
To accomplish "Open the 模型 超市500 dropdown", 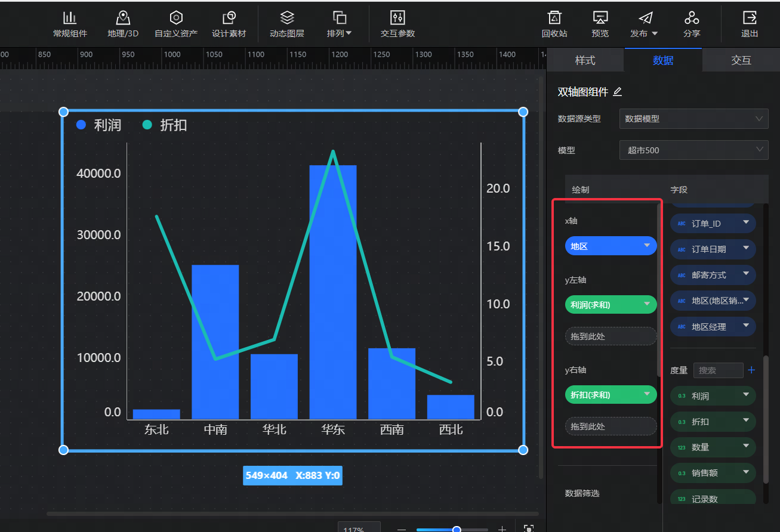I will (693, 150).
